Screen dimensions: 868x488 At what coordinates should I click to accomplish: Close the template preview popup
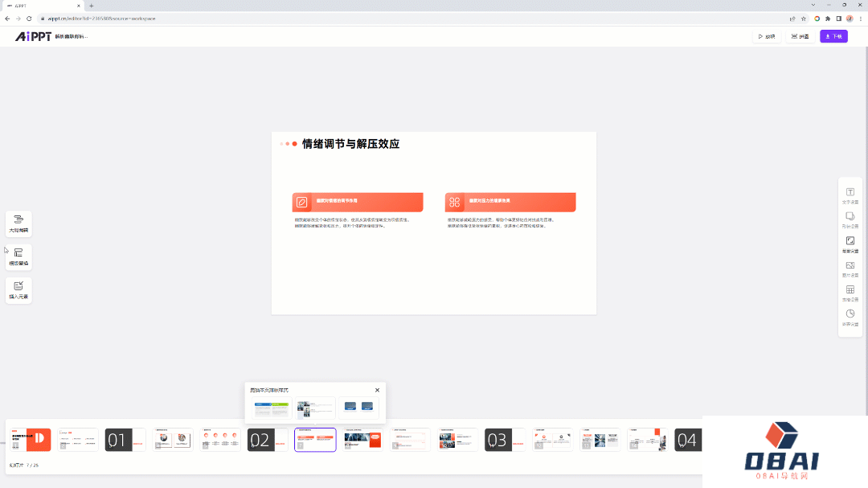(377, 389)
